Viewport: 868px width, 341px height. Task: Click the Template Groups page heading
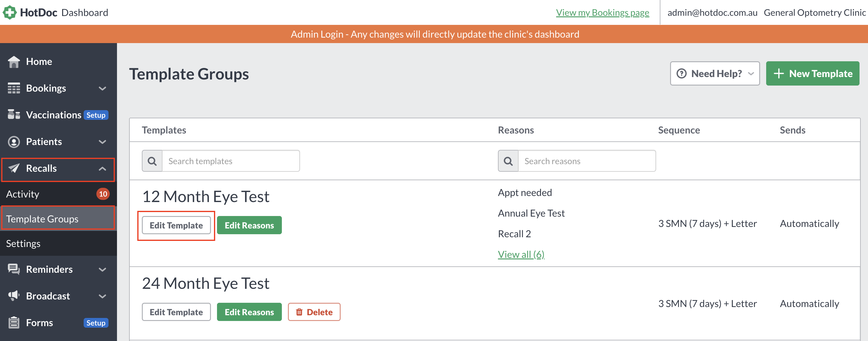tap(189, 74)
